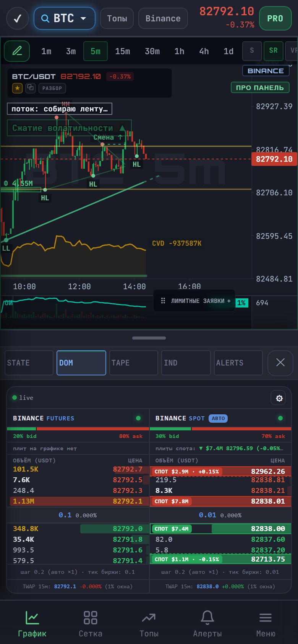This screenshot has width=298, height=644.
Task: Open Топы in bottom navigation
Action: coord(149,624)
